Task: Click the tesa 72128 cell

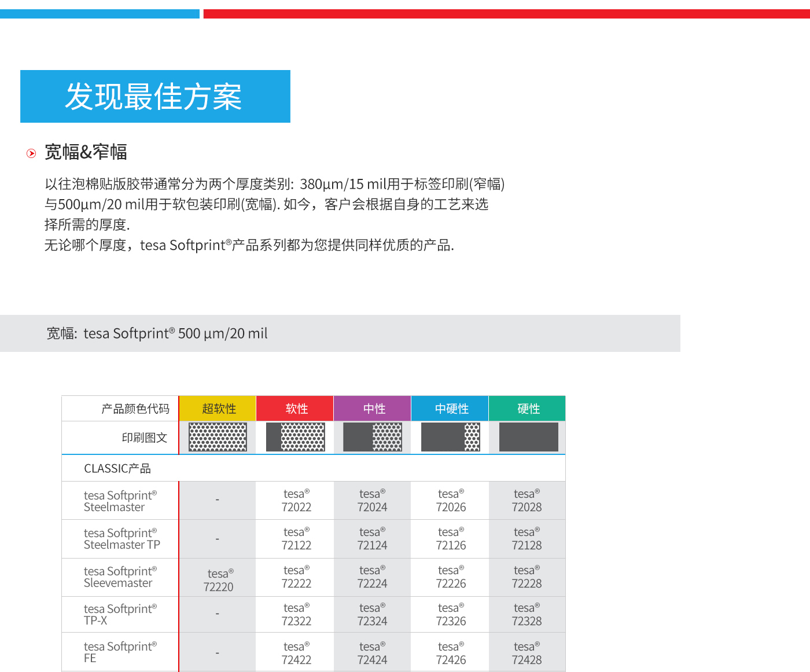Action: tap(526, 539)
